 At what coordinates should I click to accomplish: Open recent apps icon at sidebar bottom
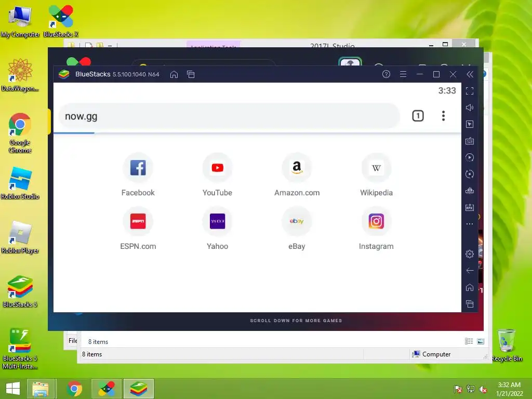(x=470, y=304)
